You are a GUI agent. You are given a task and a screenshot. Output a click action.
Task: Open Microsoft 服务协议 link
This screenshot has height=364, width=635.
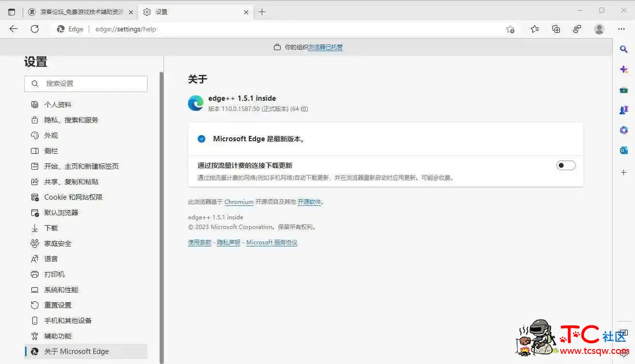[272, 243]
